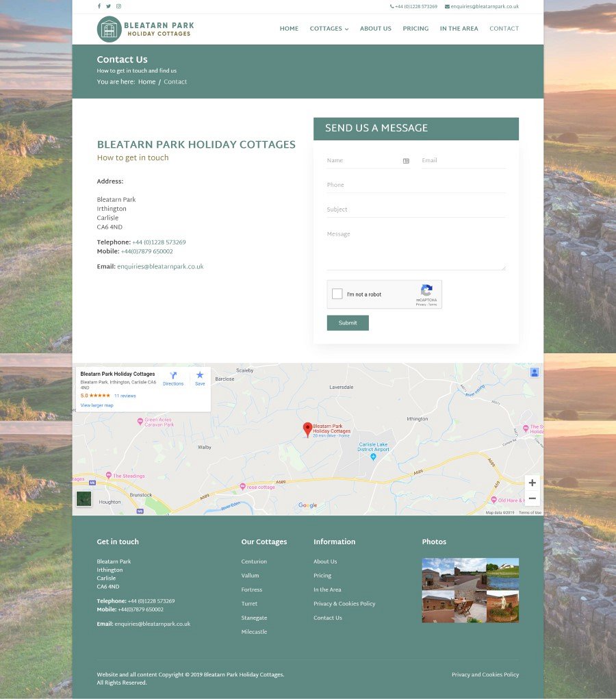Go to In The Area page

459,29
